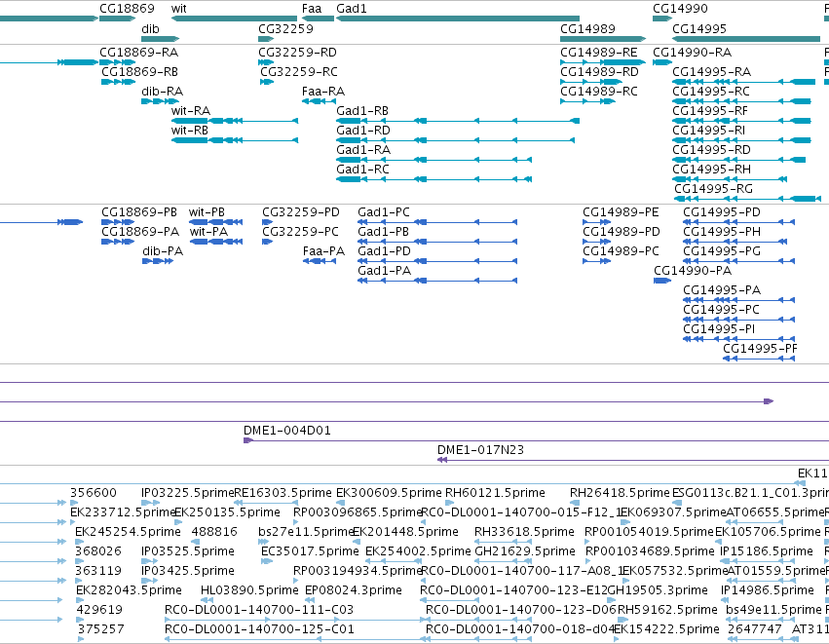Select transcript Gad1-RC
The height and width of the screenshot is (644, 829).
362,170
